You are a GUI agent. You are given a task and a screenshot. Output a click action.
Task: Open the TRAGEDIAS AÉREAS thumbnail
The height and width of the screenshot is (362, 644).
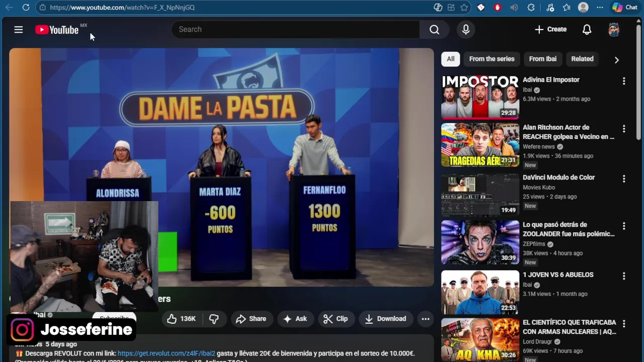click(x=480, y=145)
